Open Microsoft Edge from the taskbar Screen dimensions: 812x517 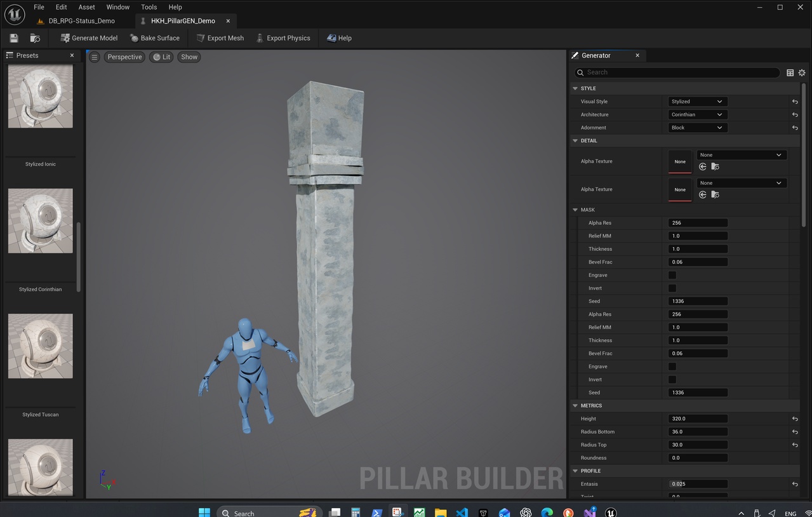pyautogui.click(x=547, y=513)
